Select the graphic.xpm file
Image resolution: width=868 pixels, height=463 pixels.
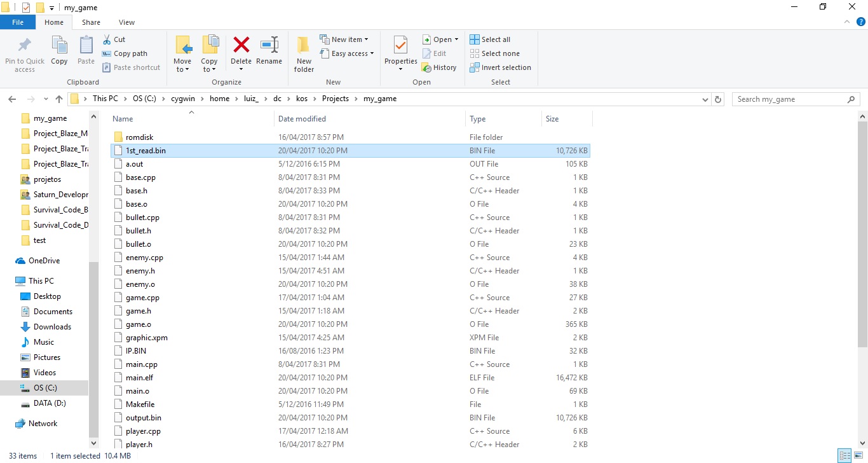coord(350,338)
